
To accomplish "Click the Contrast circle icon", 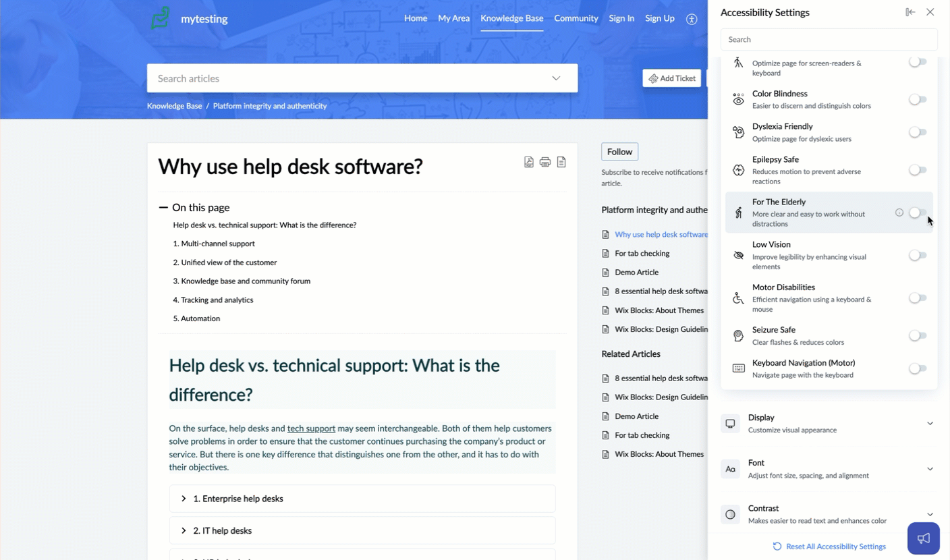I will (x=730, y=514).
